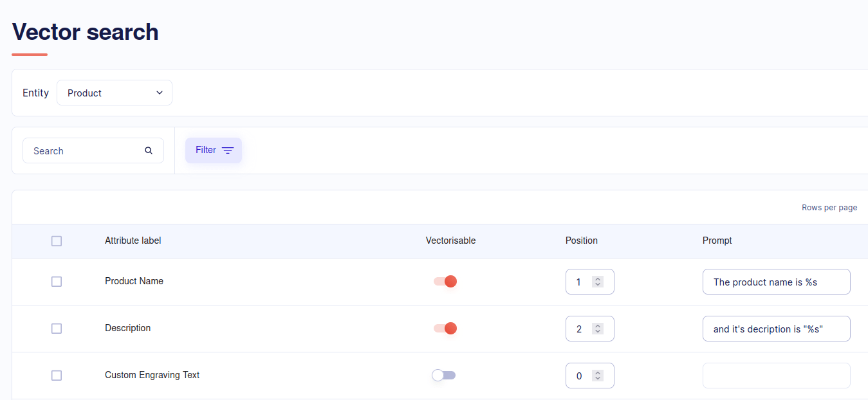The height and width of the screenshot is (400, 868).
Task: Click the stepper down arrow for Description position
Action: tap(597, 332)
